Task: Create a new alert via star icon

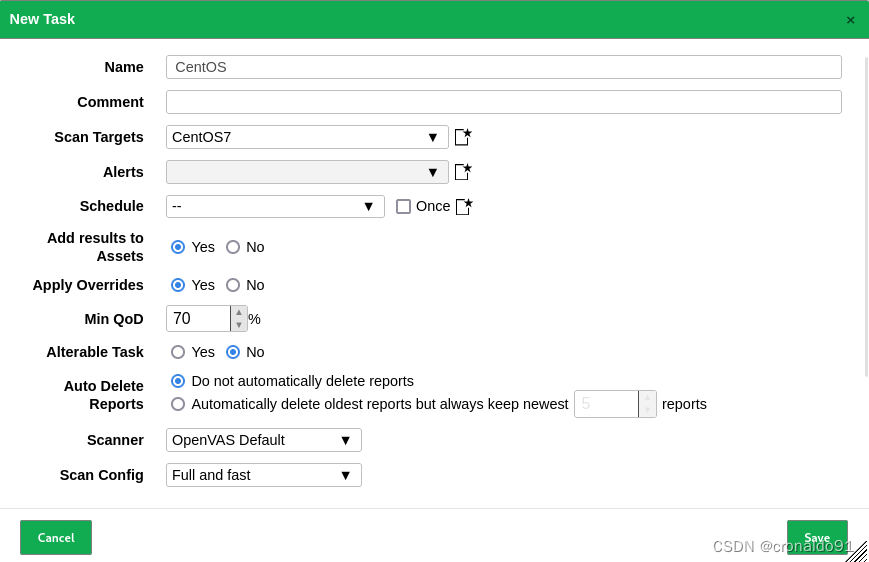Action: tap(463, 172)
